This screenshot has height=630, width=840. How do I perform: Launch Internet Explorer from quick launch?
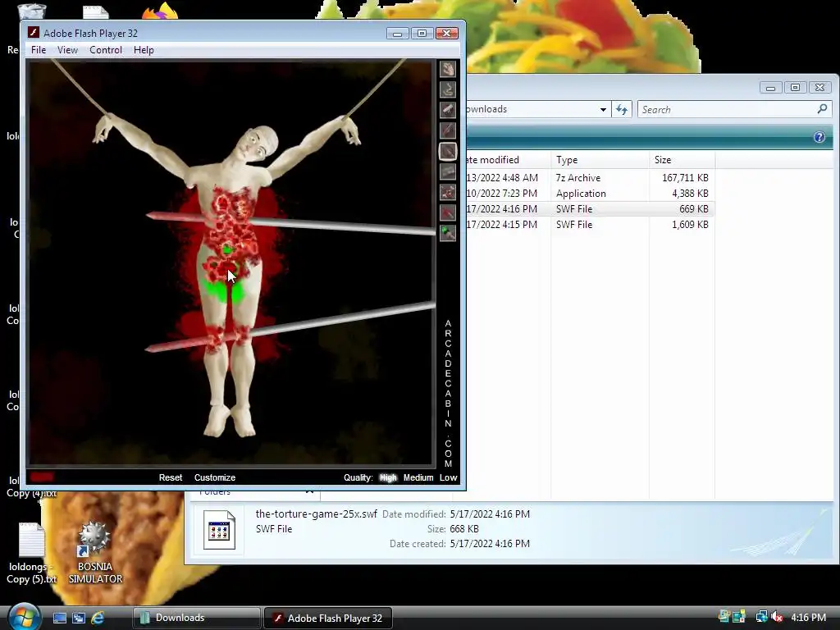pyautogui.click(x=98, y=618)
